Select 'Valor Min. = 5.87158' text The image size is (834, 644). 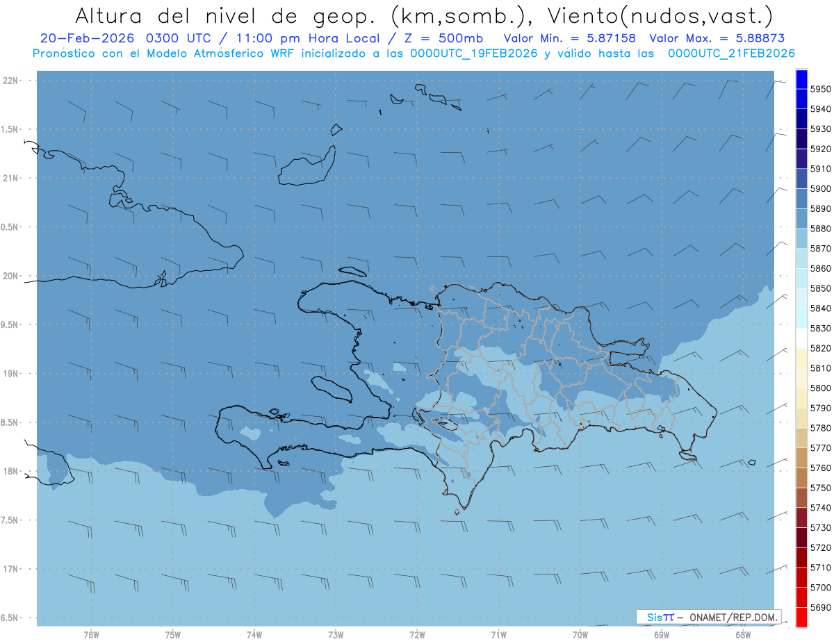point(569,38)
